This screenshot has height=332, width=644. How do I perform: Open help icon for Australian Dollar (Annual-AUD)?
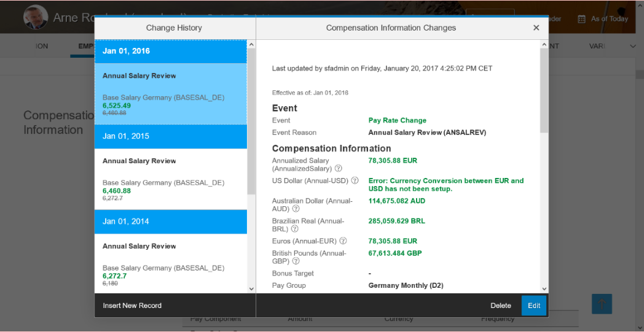[x=296, y=209]
